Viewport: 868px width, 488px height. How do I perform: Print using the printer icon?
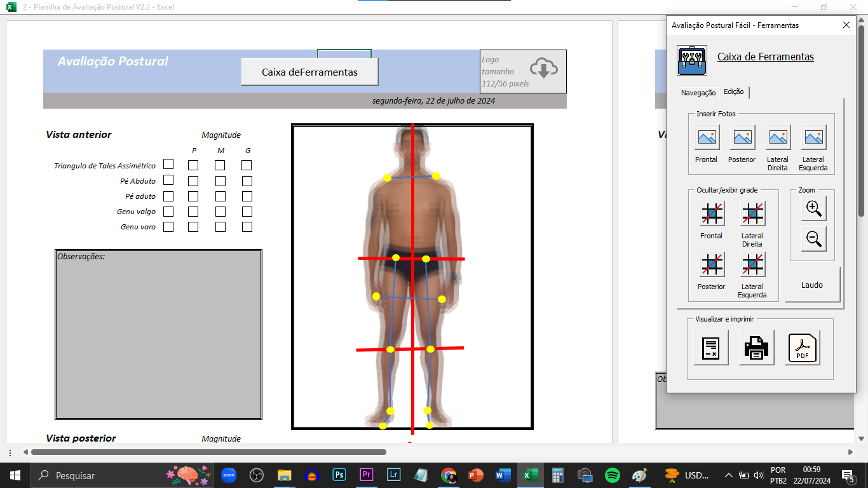tap(756, 348)
